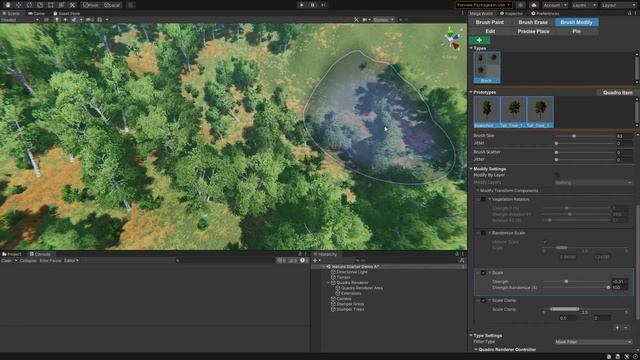Click the Clear console button
Viewport: 640px width, 360px height.
point(7,260)
